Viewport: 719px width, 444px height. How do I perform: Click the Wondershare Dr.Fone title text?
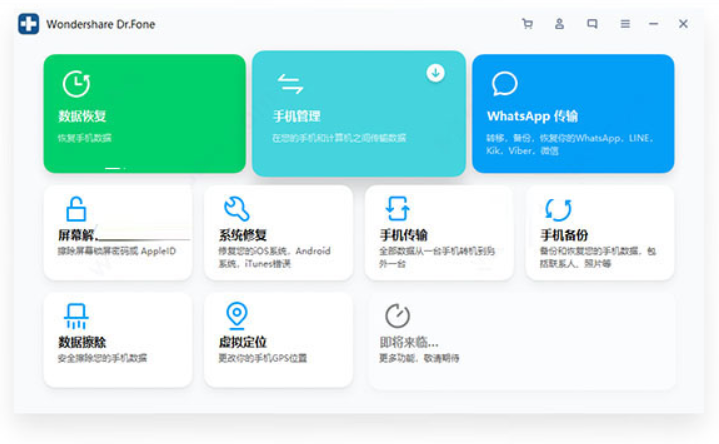coord(100,24)
